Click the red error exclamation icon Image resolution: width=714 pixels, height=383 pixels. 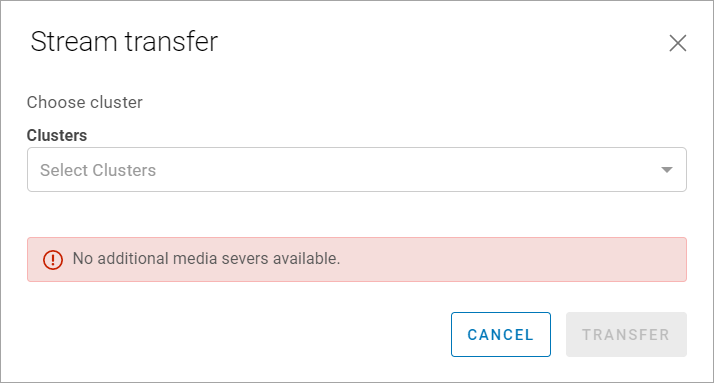click(53, 260)
